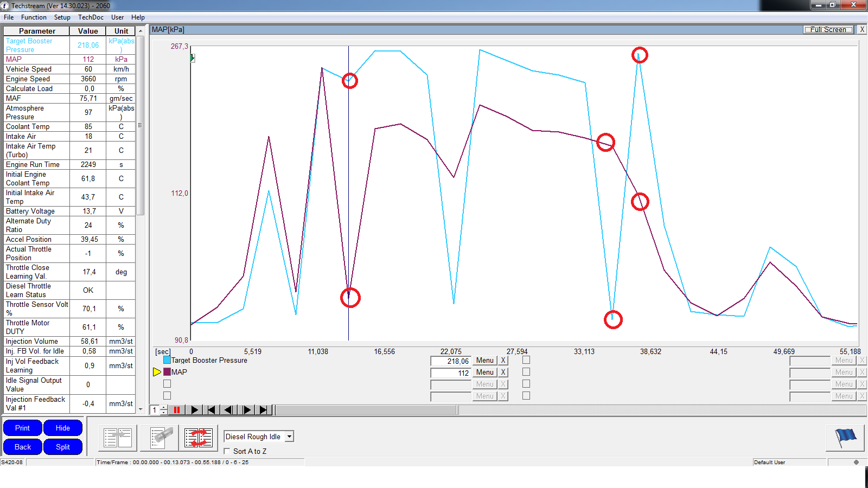868x488 pixels.
Task: Open the Diesel Rough Idle dropdown list
Action: 290,436
